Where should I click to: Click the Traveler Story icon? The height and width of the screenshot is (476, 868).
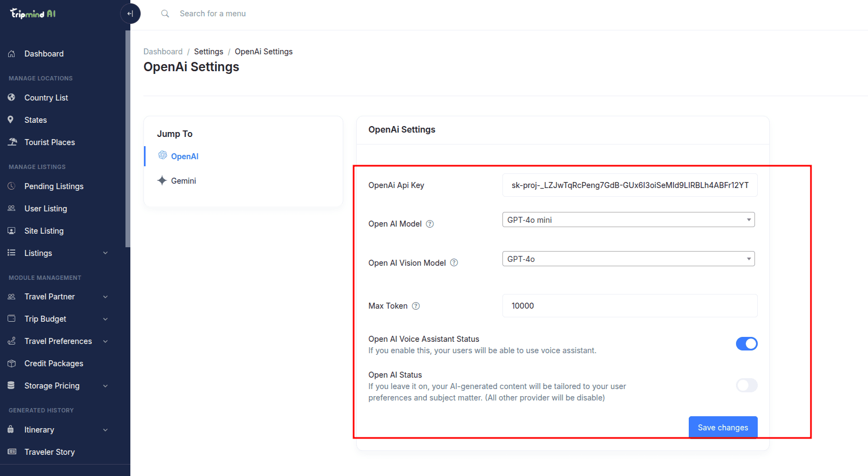point(11,452)
